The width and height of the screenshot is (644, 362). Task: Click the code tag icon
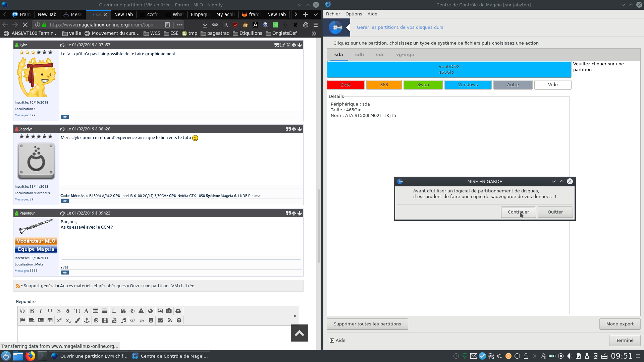tap(132, 320)
